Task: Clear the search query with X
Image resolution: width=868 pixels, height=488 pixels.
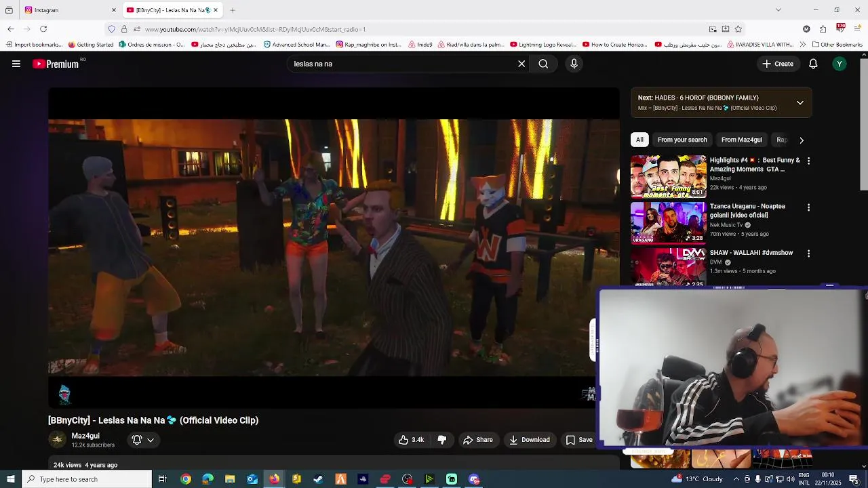Action: tap(521, 64)
